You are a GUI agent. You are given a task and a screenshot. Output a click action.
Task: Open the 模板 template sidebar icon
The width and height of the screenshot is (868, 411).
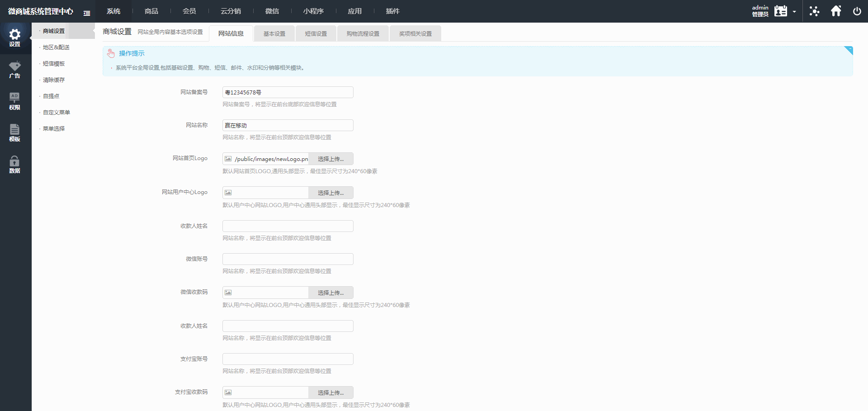coord(14,133)
